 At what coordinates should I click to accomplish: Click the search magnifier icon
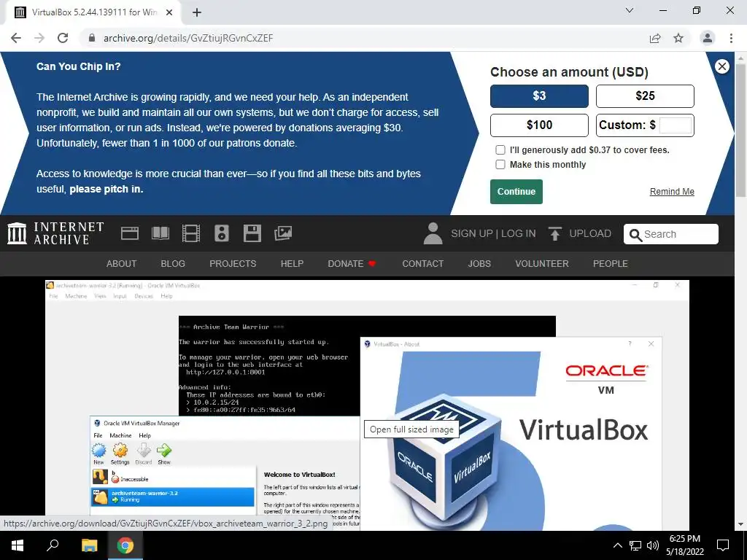point(635,234)
